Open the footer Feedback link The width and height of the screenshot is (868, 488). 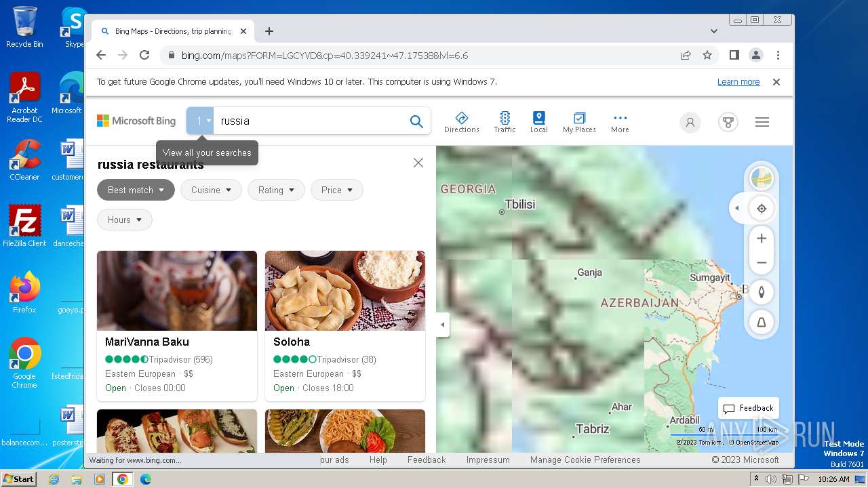coord(427,460)
